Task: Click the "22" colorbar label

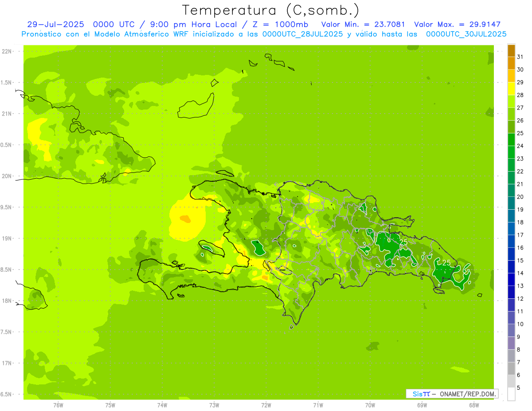Action: (520, 171)
